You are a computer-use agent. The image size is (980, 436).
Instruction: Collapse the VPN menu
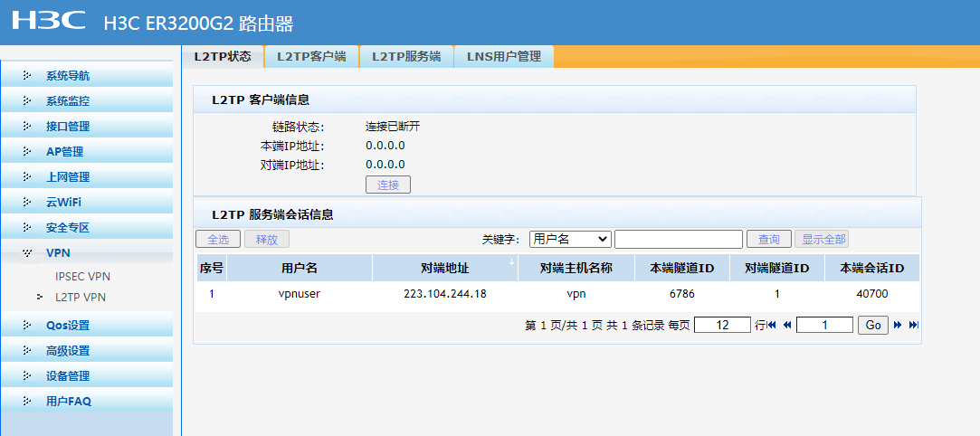pyautogui.click(x=86, y=253)
